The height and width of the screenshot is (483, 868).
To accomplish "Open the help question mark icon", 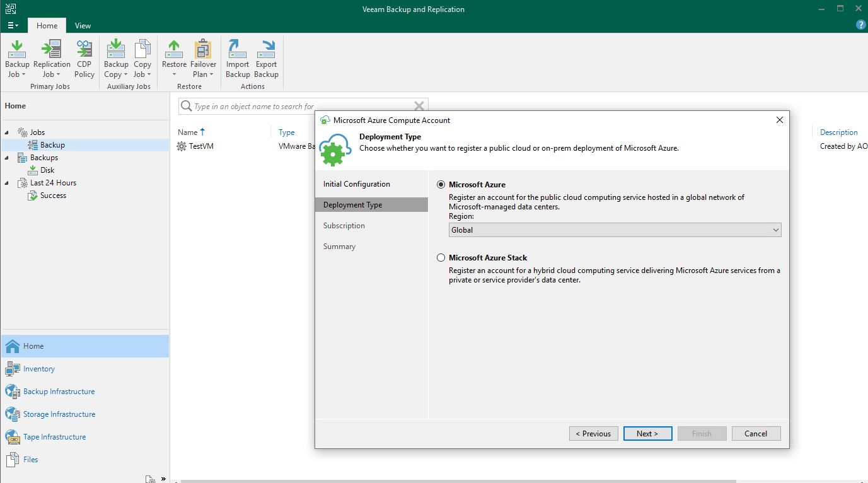I will pos(860,25).
